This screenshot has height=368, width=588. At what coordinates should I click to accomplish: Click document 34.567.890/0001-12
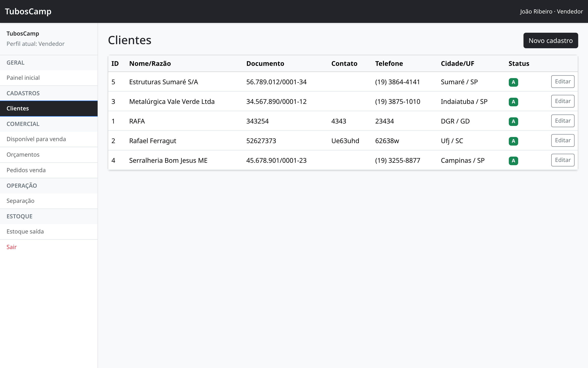pos(276,102)
